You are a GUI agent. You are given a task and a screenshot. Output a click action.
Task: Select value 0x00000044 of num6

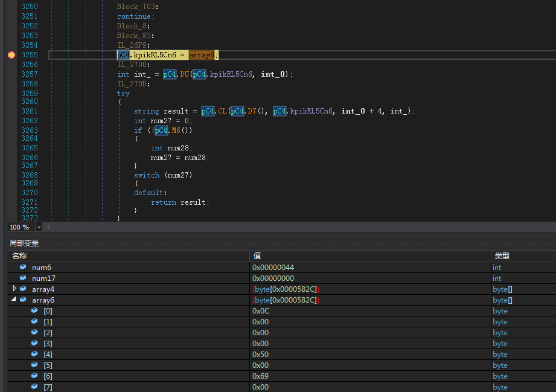point(273,268)
